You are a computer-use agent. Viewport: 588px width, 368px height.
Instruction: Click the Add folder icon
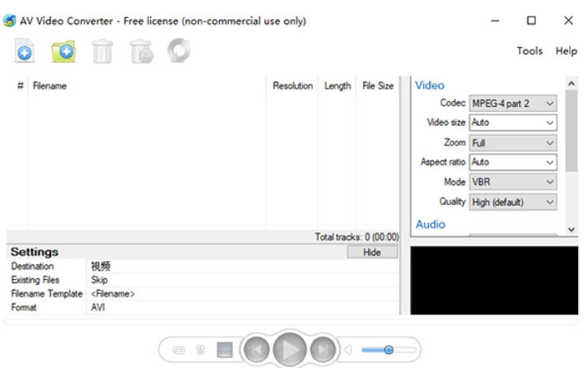63,52
